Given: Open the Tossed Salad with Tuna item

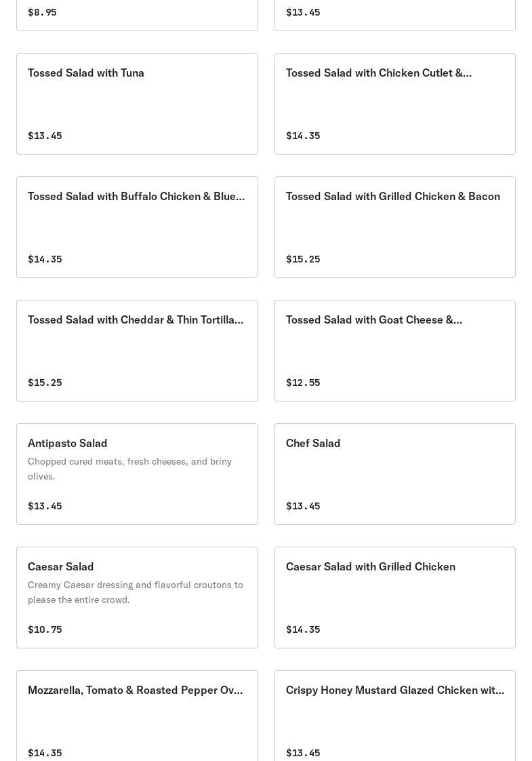Looking at the screenshot, I should 138,104.
